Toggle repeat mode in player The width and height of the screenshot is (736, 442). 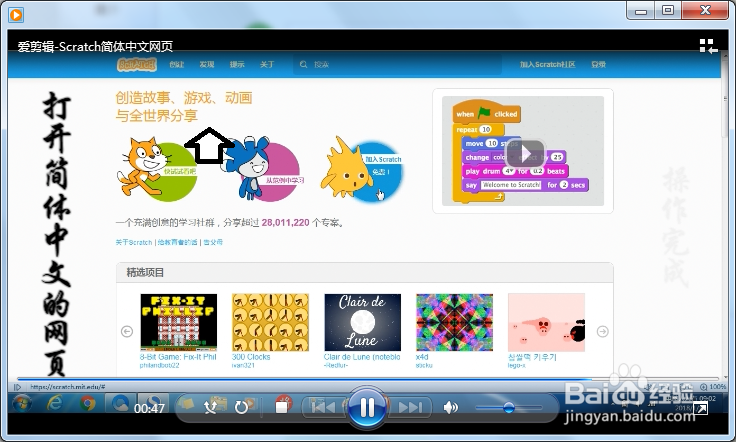click(x=241, y=407)
